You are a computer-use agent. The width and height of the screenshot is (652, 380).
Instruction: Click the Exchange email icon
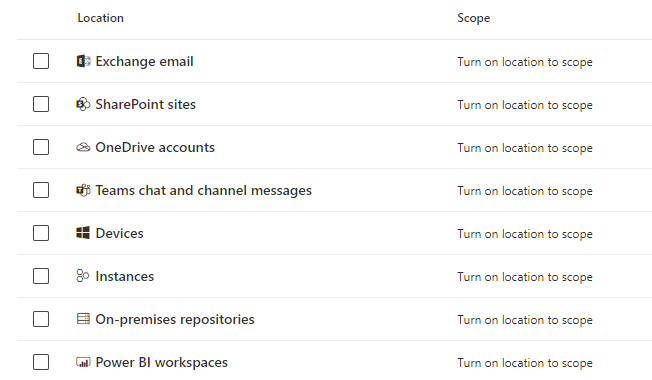click(83, 61)
